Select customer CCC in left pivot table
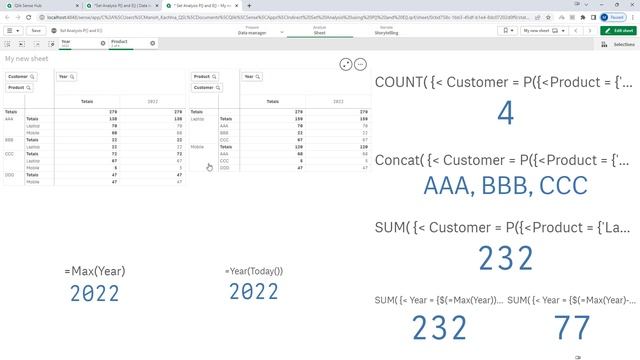 (x=9, y=154)
